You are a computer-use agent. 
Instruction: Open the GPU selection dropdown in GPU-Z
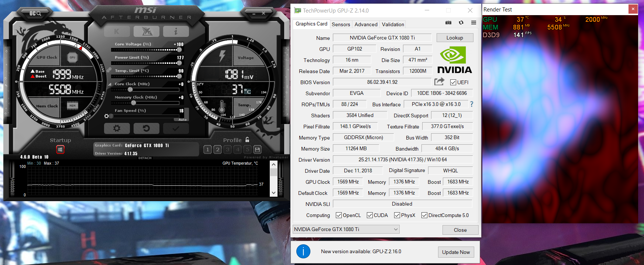click(346, 229)
